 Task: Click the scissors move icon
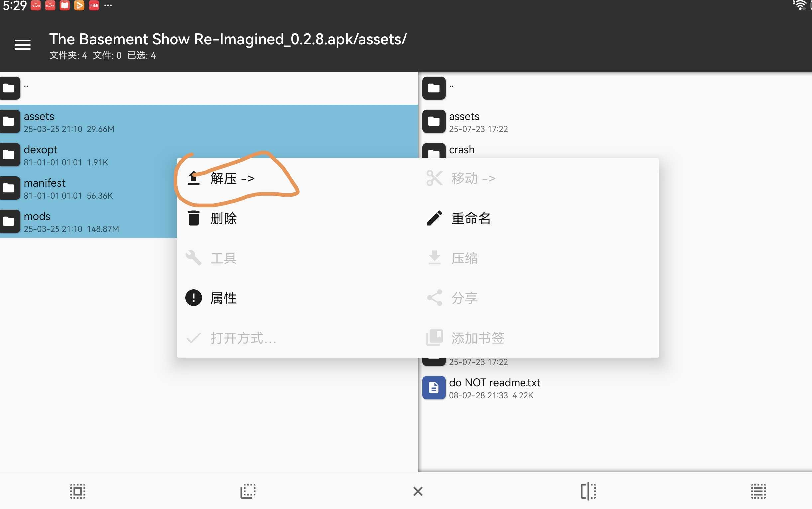(x=434, y=178)
